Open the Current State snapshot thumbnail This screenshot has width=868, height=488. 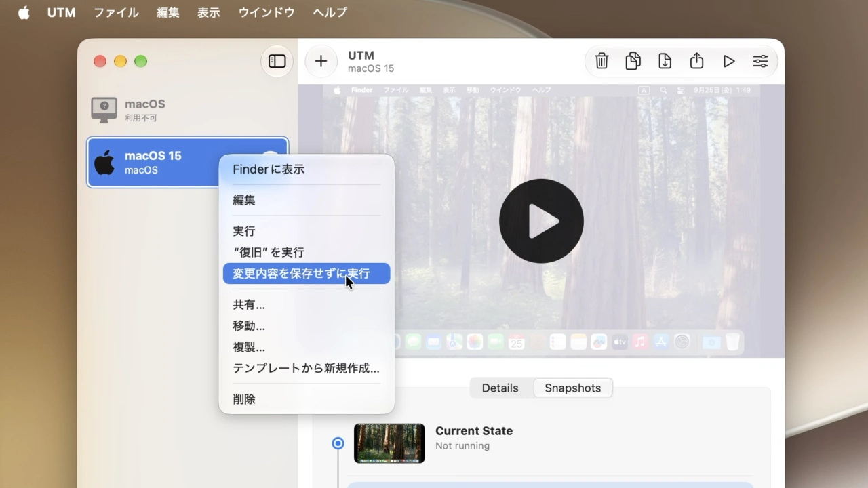(389, 443)
